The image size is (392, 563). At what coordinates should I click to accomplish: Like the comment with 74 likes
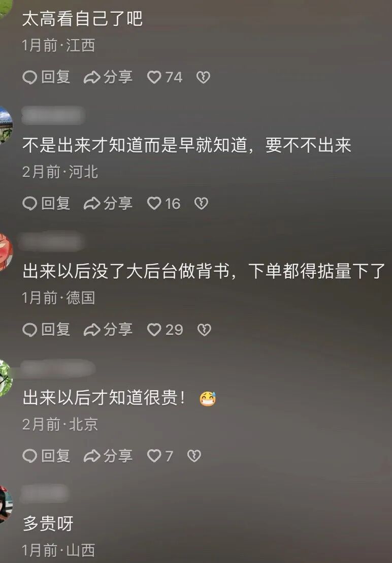coord(165,77)
